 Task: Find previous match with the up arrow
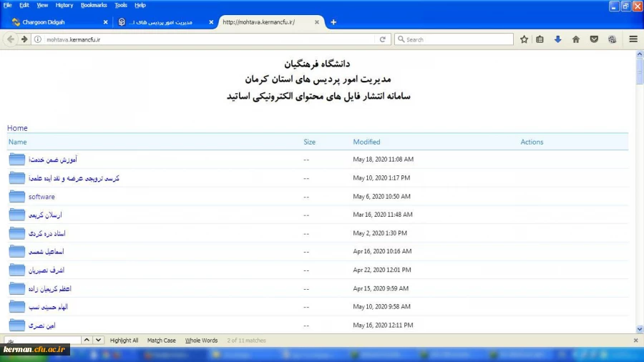click(87, 340)
